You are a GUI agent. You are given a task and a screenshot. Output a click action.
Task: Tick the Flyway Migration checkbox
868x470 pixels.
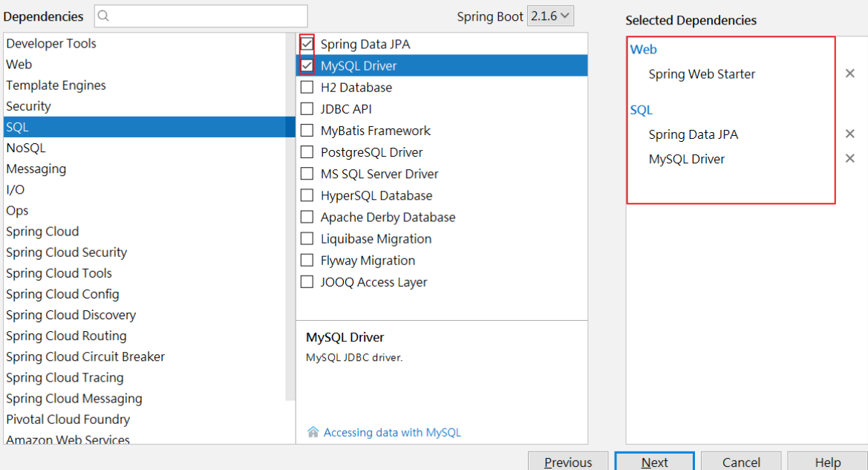point(307,260)
